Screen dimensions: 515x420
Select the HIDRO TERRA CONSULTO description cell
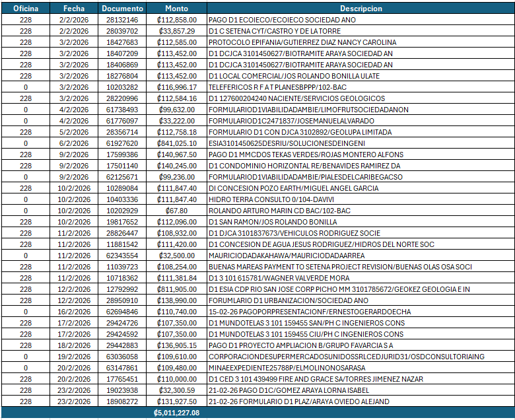pyautogui.click(x=360, y=199)
